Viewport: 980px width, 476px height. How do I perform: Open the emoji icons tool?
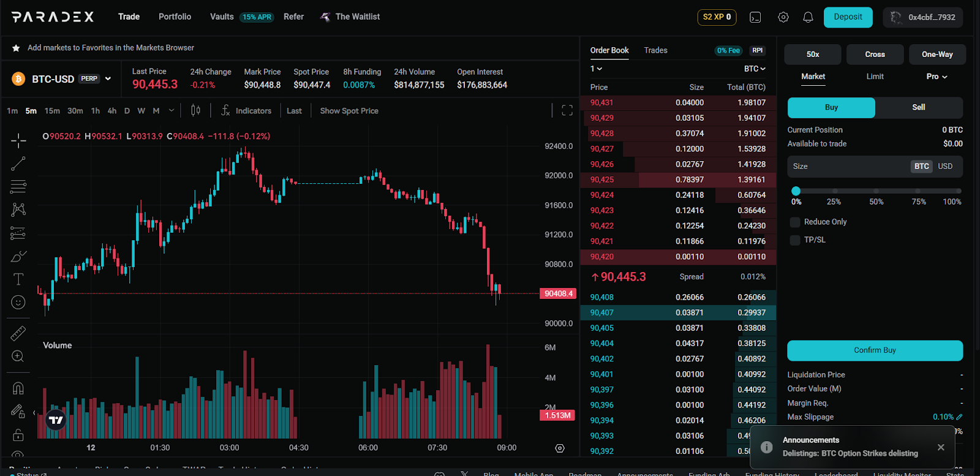[18, 302]
